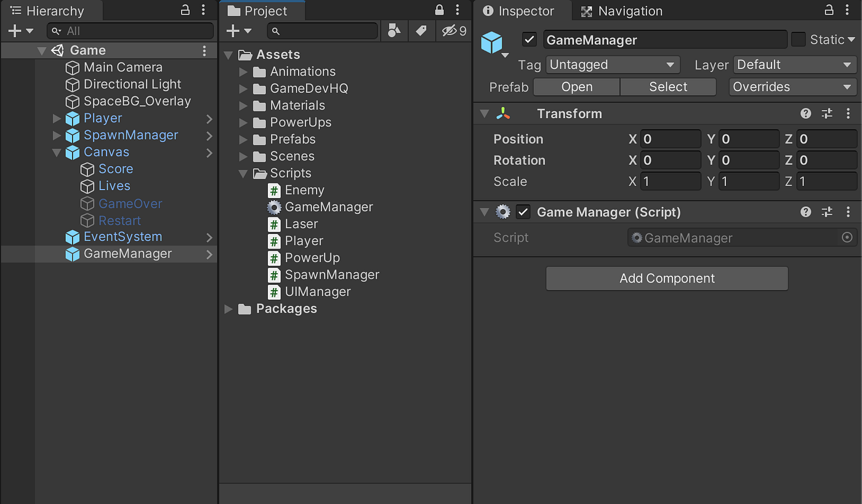
Task: Click the Add Component button
Action: 667,278
